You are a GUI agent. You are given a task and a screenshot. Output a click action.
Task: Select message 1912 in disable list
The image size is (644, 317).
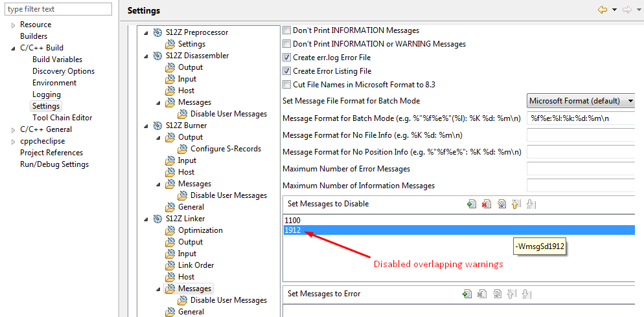coord(459,230)
